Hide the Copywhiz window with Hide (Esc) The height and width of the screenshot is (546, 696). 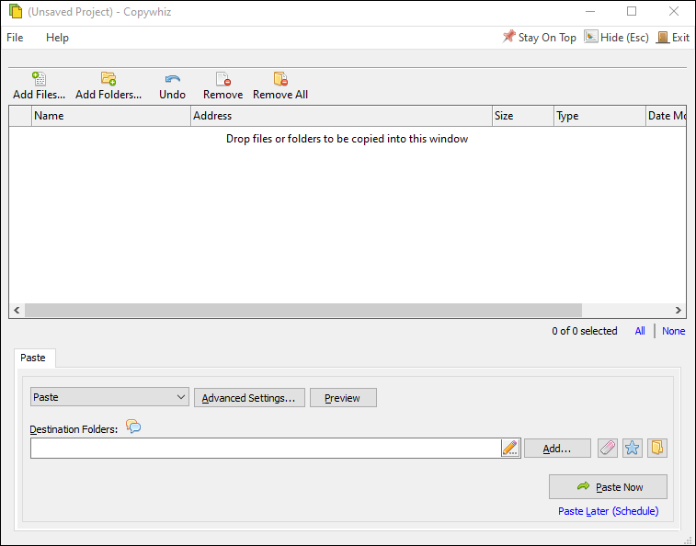[617, 37]
